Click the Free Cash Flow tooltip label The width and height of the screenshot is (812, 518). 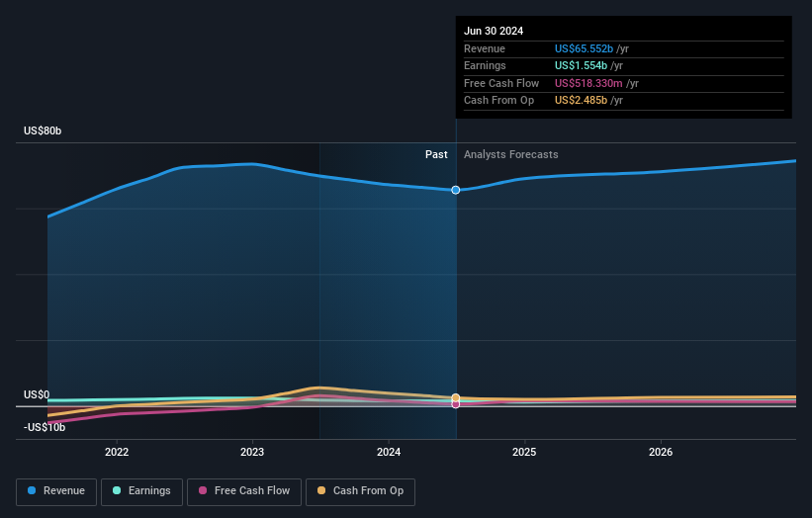tap(501, 83)
